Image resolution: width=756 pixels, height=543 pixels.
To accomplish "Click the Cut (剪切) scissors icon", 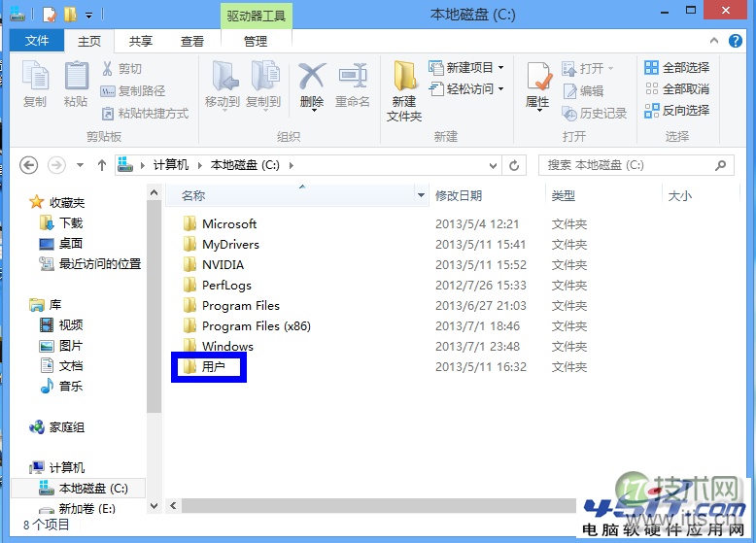I will [108, 68].
